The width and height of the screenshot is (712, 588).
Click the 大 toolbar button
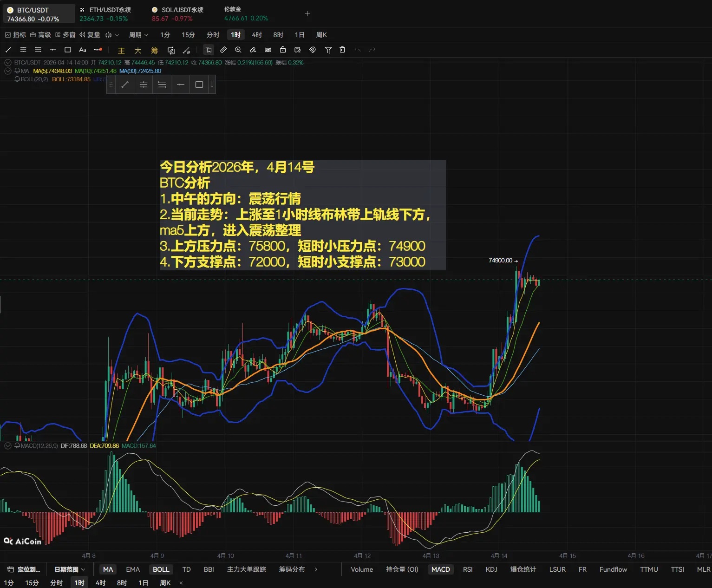tap(138, 50)
